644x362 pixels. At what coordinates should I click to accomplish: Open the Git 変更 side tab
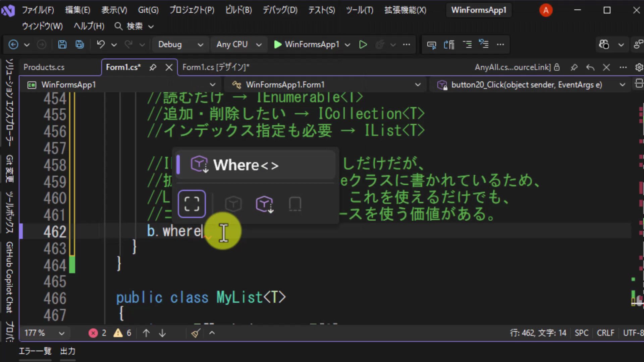pos(9,169)
